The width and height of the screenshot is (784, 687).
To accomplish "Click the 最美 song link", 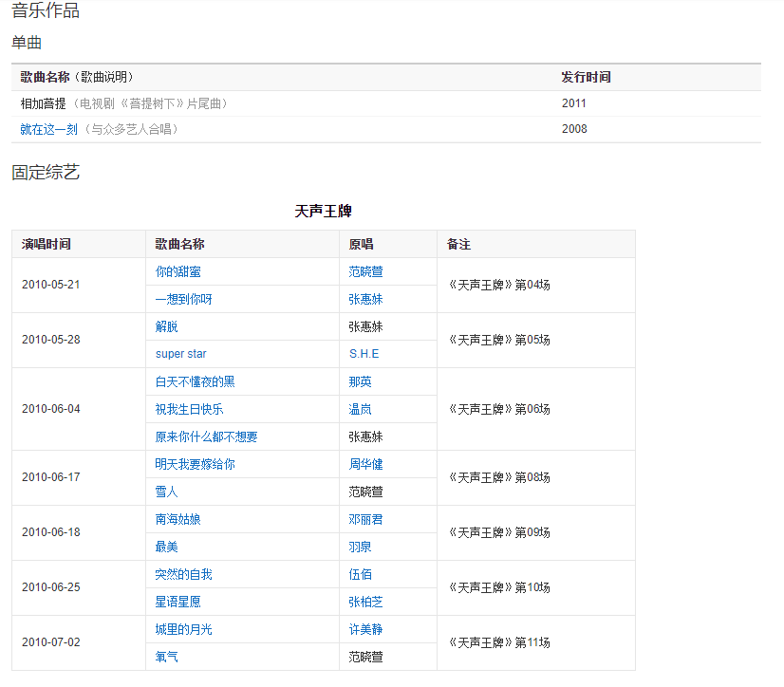I will [x=166, y=548].
